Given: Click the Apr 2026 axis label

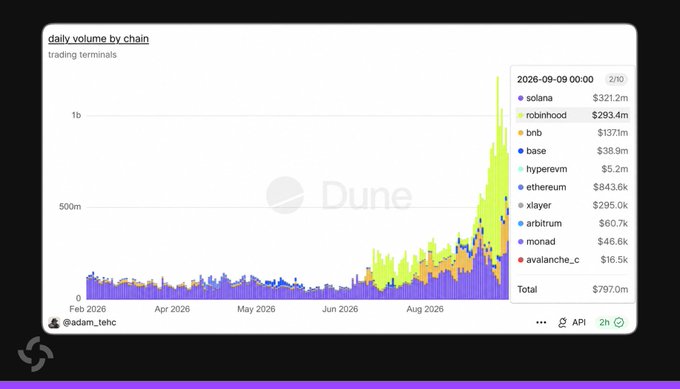Looking at the screenshot, I should click(x=172, y=309).
